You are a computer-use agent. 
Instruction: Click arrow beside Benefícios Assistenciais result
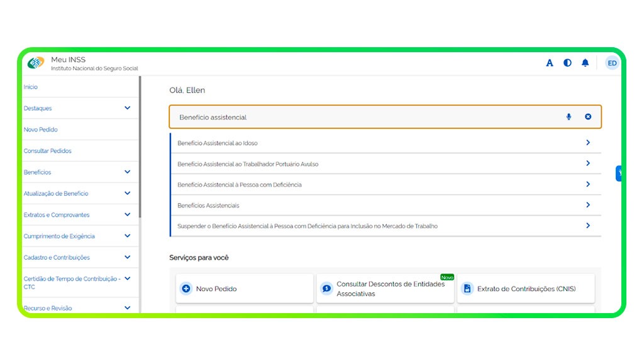[x=588, y=205]
